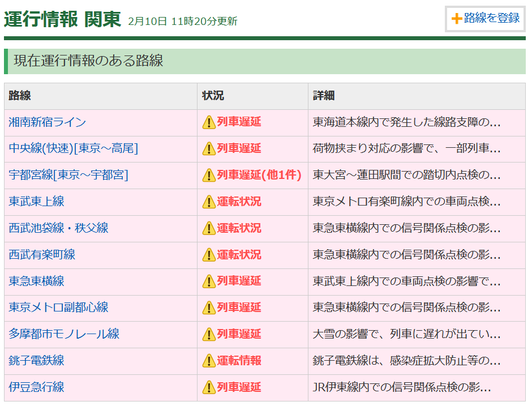Image resolution: width=532 pixels, height=410 pixels.
Task: Click warning icon in 東京メトロ副都心線 row
Action: 209,308
